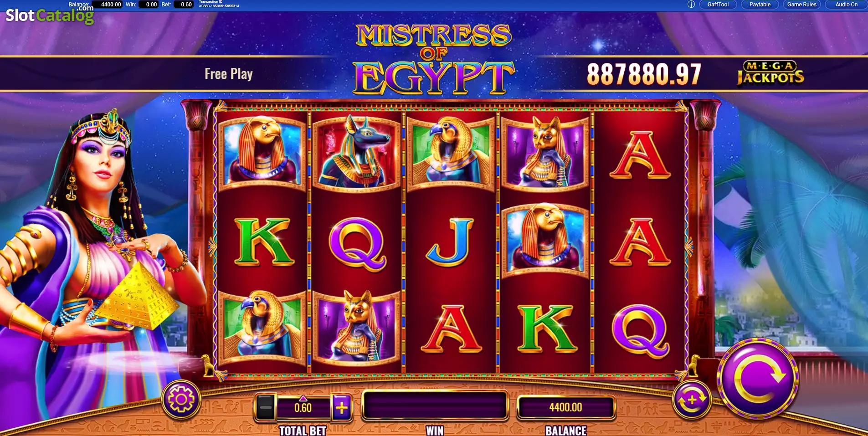Viewport: 868px width, 436px height.
Task: Toggle the Audio On button
Action: (846, 5)
